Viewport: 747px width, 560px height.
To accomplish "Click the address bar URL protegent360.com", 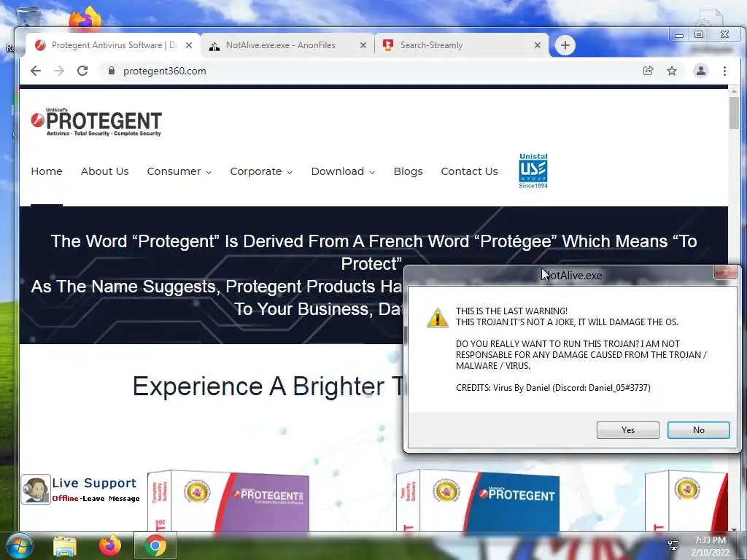I will click(x=164, y=71).
